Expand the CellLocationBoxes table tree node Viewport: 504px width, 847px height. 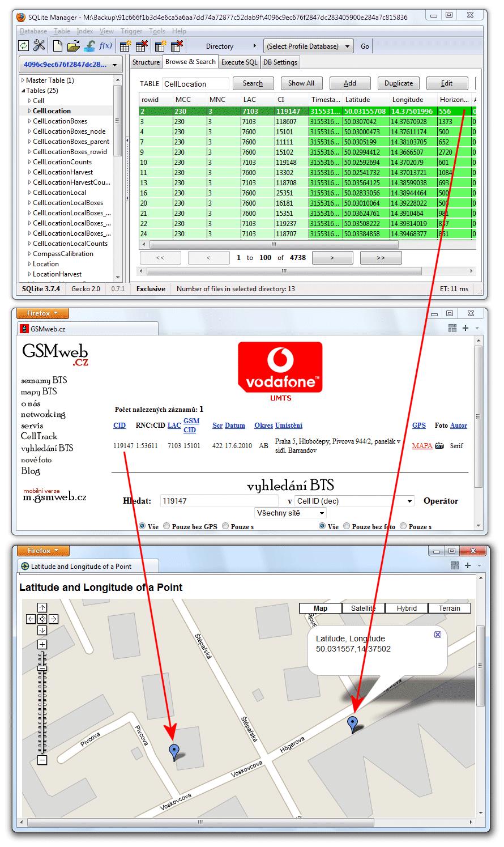click(x=29, y=121)
